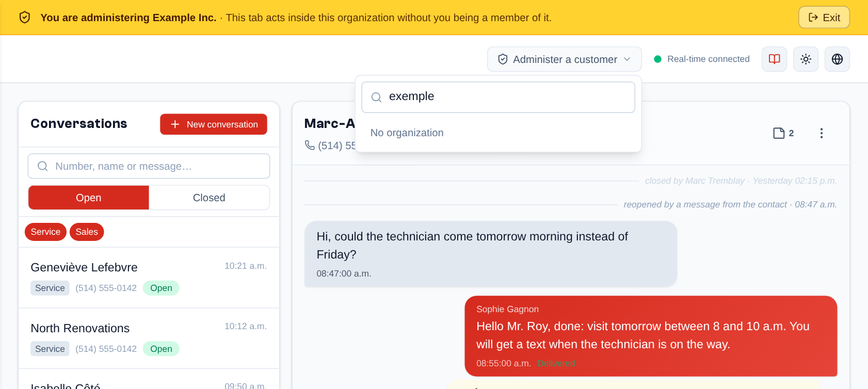Switch to the Closed conversations tab
This screenshot has height=389, width=868.
click(209, 198)
